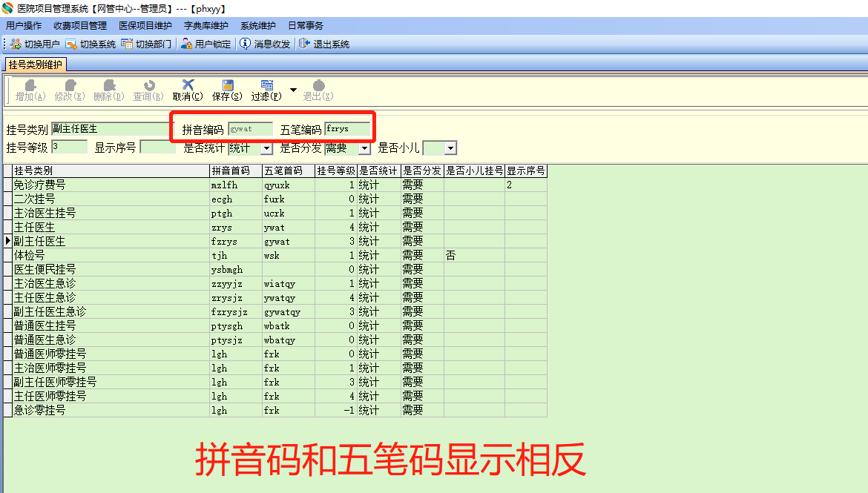Click the 五笔编码 input field

click(347, 129)
